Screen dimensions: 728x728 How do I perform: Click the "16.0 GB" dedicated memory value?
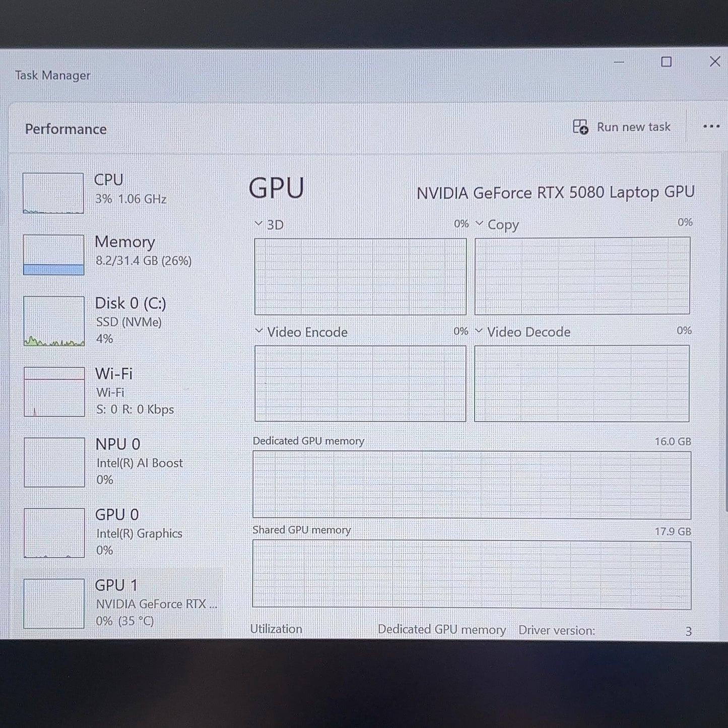point(673,441)
